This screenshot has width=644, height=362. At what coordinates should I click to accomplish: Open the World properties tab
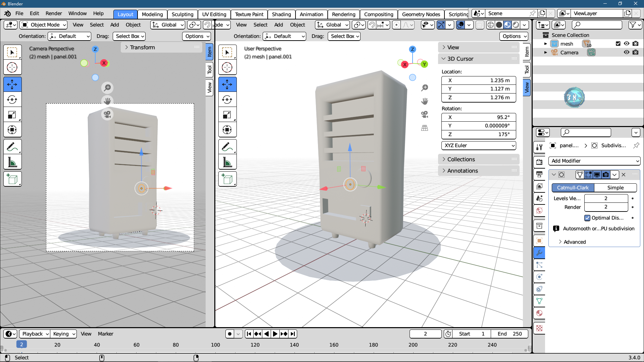click(x=539, y=210)
